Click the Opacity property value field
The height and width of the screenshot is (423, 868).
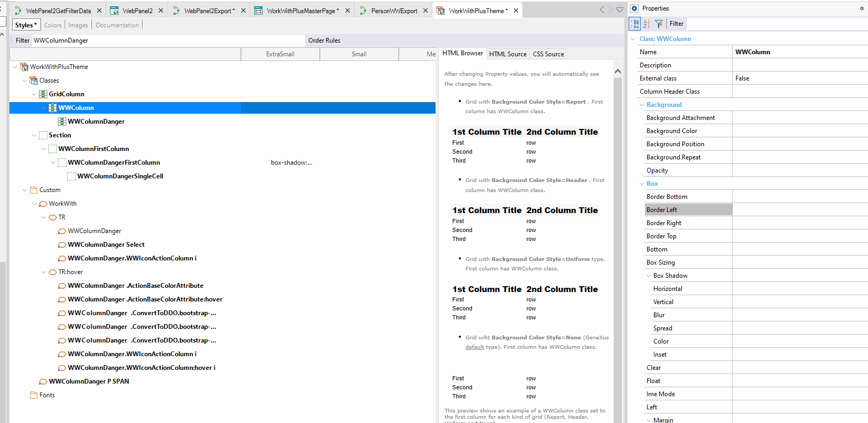(x=800, y=170)
